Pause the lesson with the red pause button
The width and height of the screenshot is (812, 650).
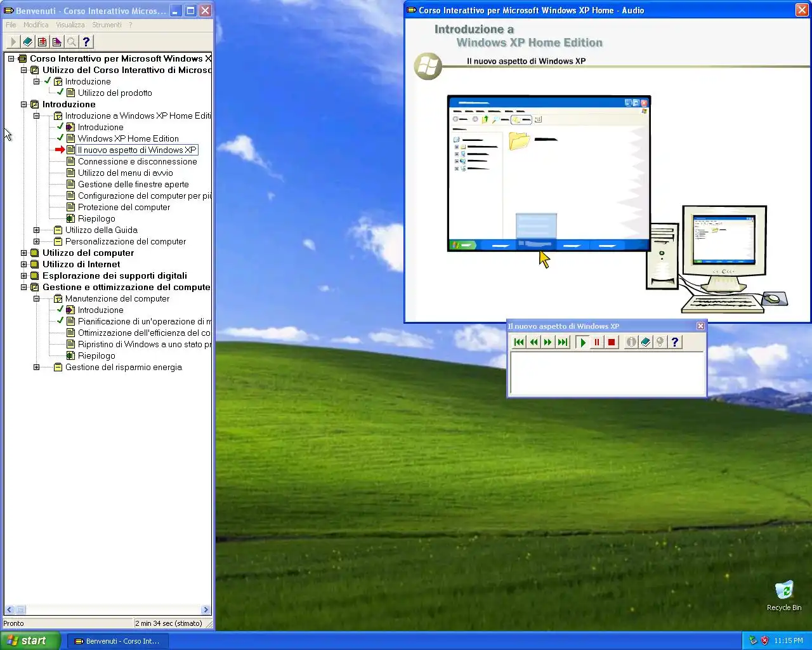pos(597,342)
